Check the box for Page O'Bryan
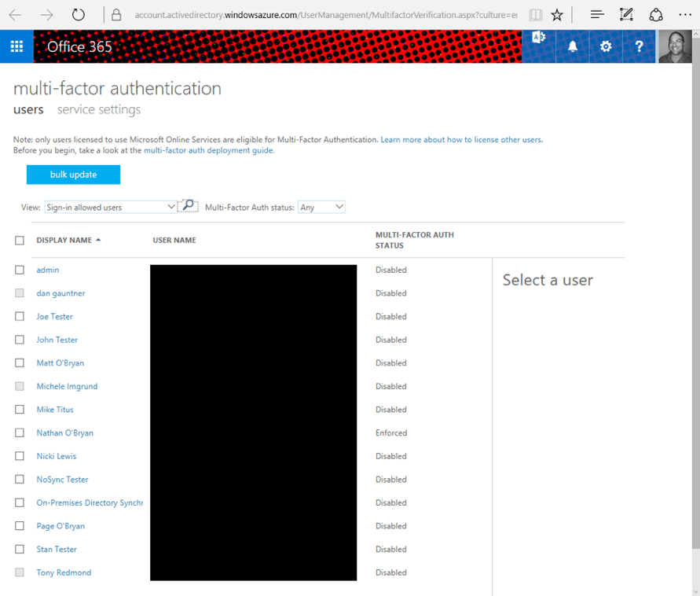Image resolution: width=700 pixels, height=596 pixels. (x=19, y=526)
